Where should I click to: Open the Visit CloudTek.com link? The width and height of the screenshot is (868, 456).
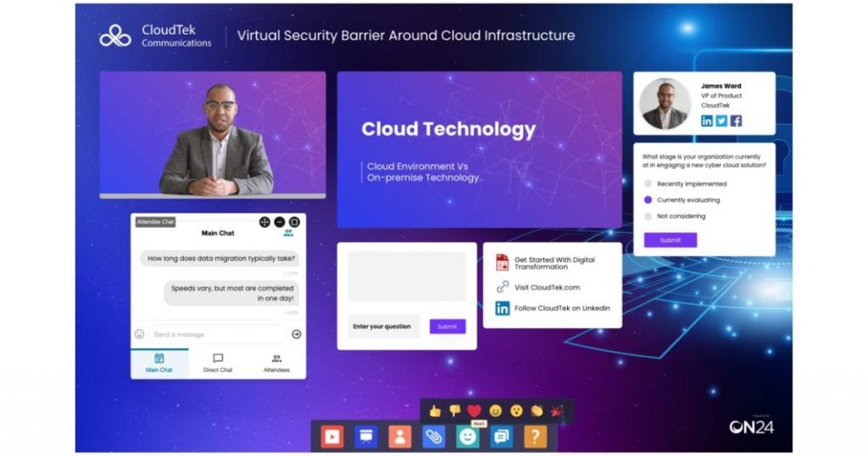click(547, 287)
